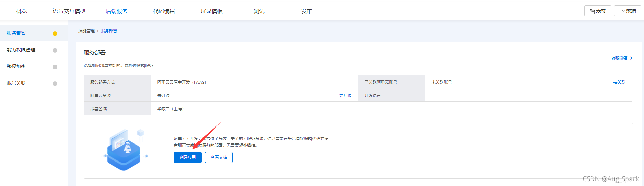Click 未关联账号 text
The width and height of the screenshot is (644, 186).
[x=442, y=82]
